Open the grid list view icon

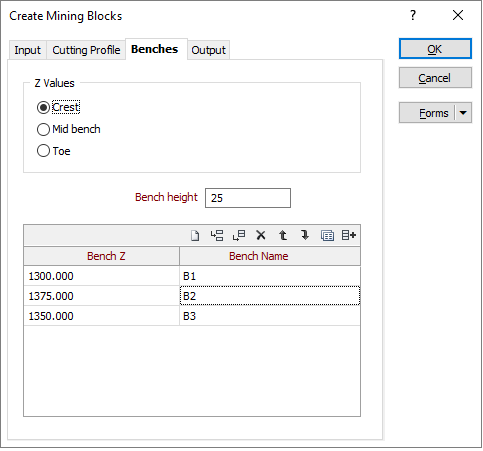pos(327,236)
